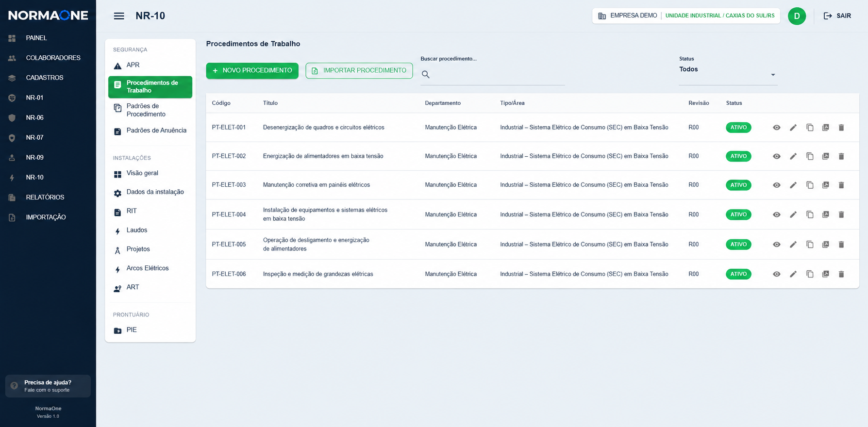Click the ATIVO badge on PT-ELET-004
The height and width of the screenshot is (427, 868).
pos(738,214)
